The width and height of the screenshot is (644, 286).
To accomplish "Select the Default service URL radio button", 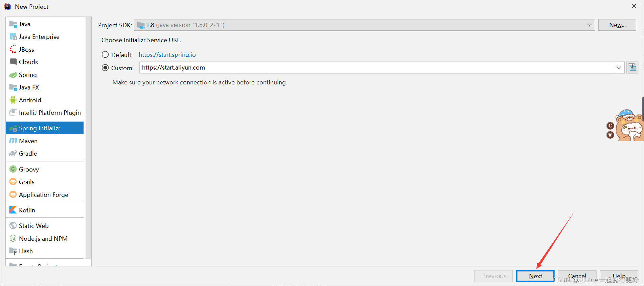I will click(105, 54).
